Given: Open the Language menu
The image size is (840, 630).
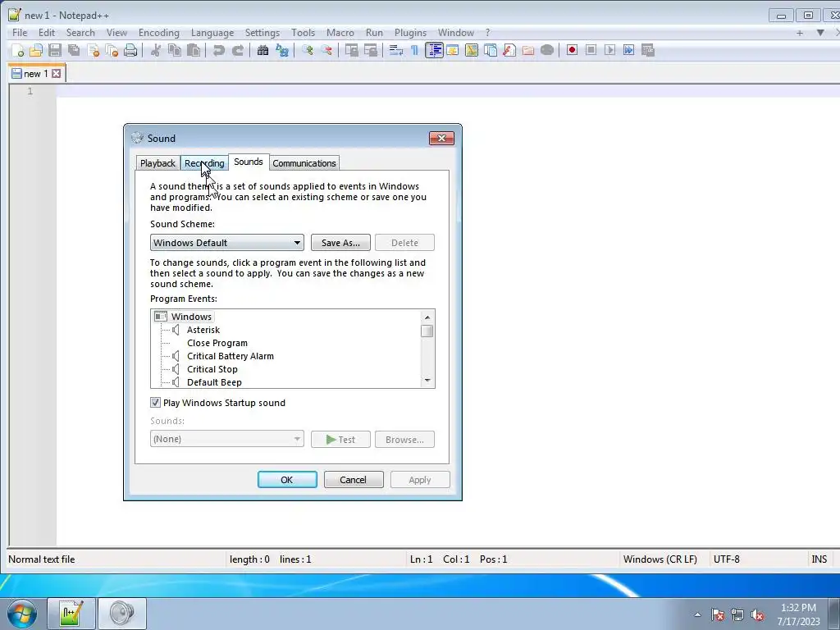Looking at the screenshot, I should 212,33.
